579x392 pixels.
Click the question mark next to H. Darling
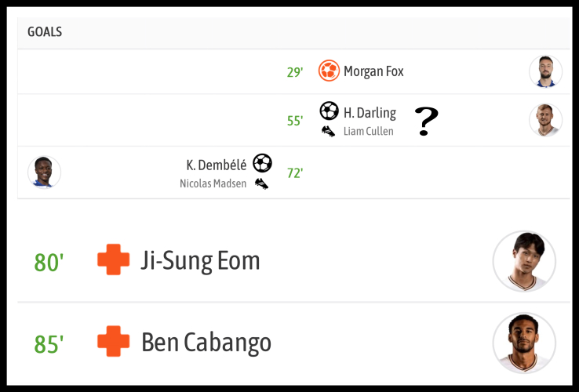point(426,122)
